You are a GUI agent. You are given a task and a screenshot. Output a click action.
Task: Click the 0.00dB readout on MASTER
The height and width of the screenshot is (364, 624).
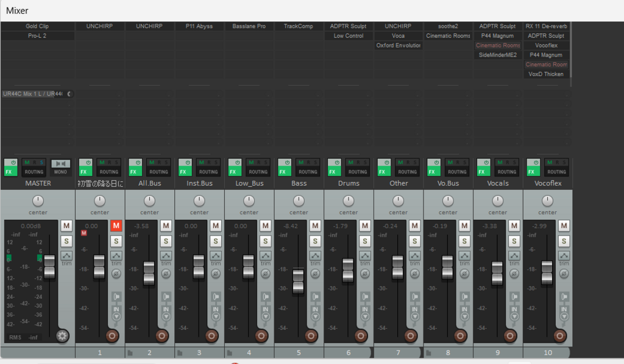tap(30, 226)
